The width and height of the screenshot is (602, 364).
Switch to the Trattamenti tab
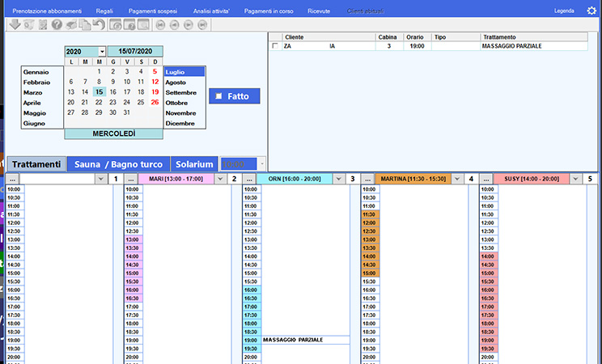(x=36, y=164)
